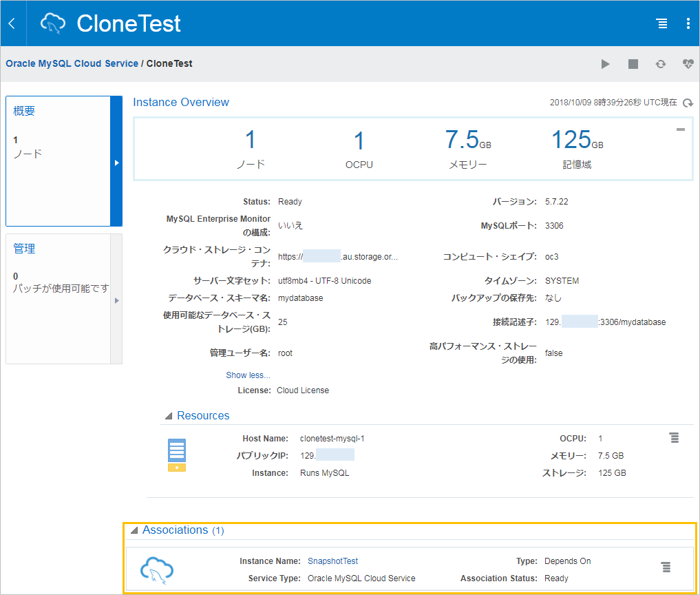The height and width of the screenshot is (595, 700).
Task: Click the clonetest-mysql-1 server node icon
Action: 177,455
